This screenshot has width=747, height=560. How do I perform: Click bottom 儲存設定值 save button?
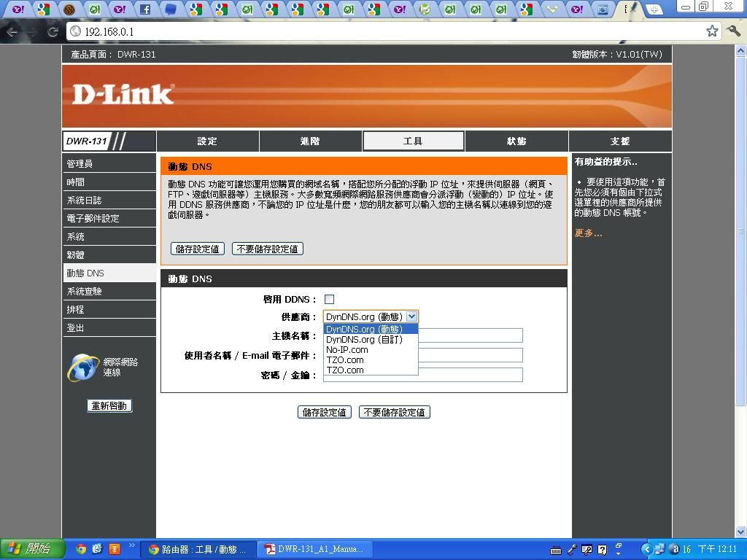coord(325,412)
